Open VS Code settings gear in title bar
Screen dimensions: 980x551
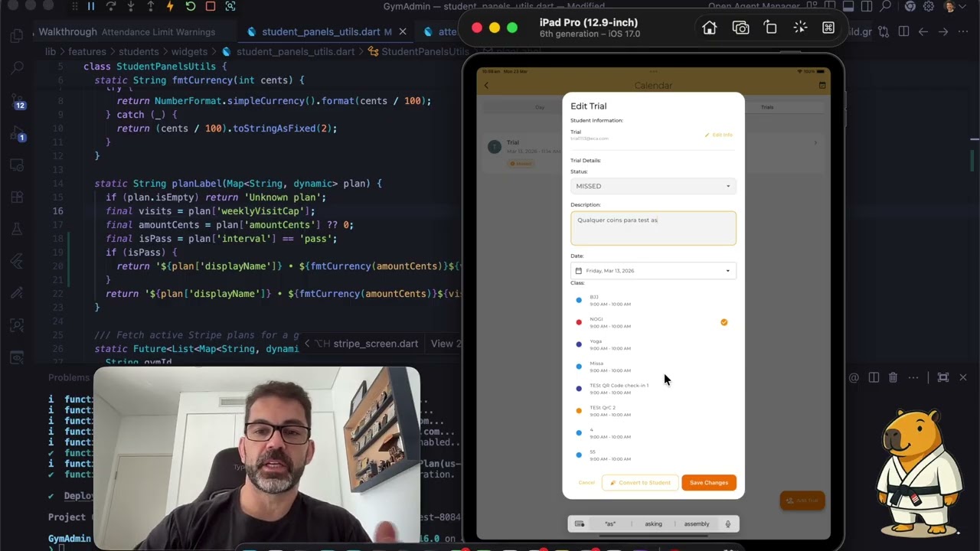[929, 6]
